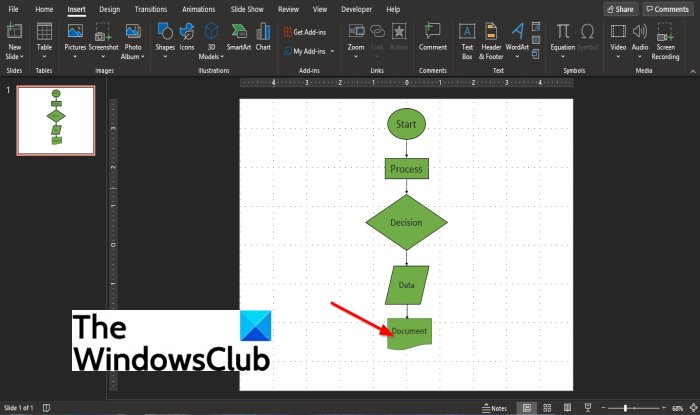700x415 pixels.
Task: Add a new Comment
Action: [x=433, y=37]
